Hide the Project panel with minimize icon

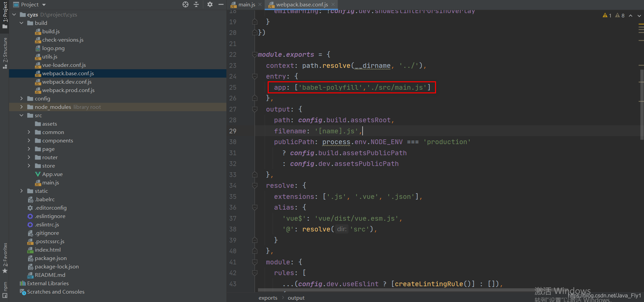(221, 4)
